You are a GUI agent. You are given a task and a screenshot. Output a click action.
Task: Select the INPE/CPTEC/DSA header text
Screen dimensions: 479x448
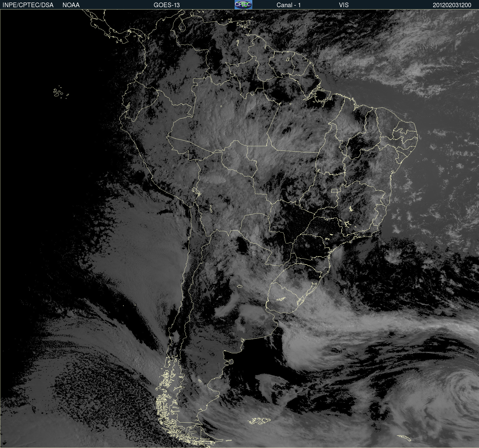tap(28, 5)
